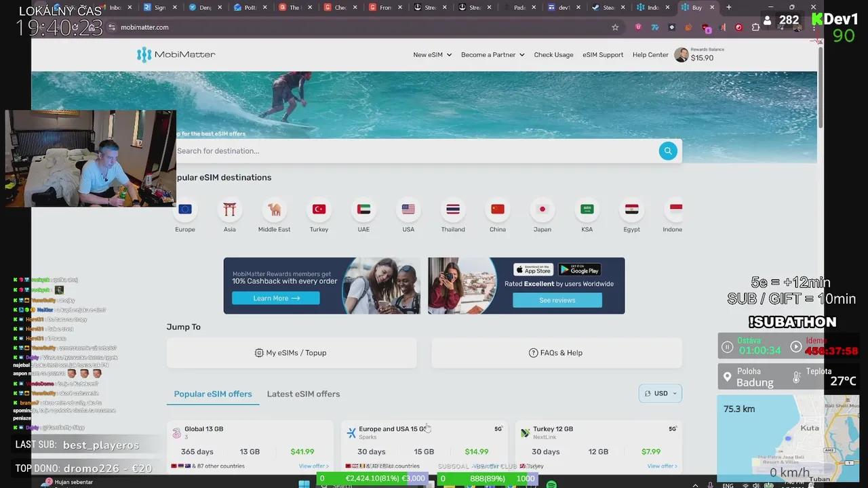This screenshot has width=868, height=488.
Task: Open the browser extensions puzzle icon
Action: (755, 27)
